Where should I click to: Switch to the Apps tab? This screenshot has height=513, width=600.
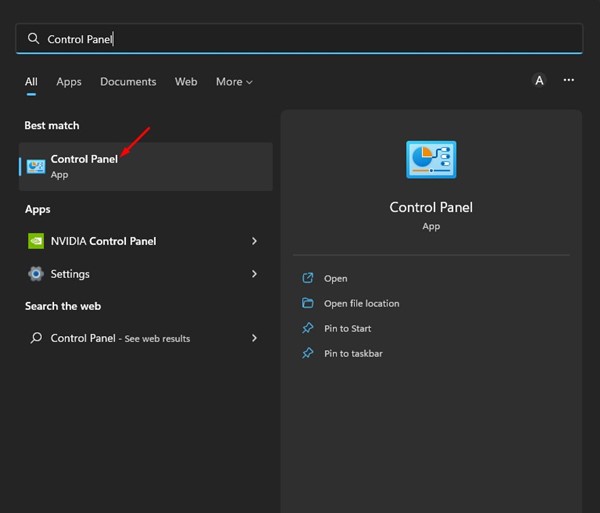coord(69,82)
